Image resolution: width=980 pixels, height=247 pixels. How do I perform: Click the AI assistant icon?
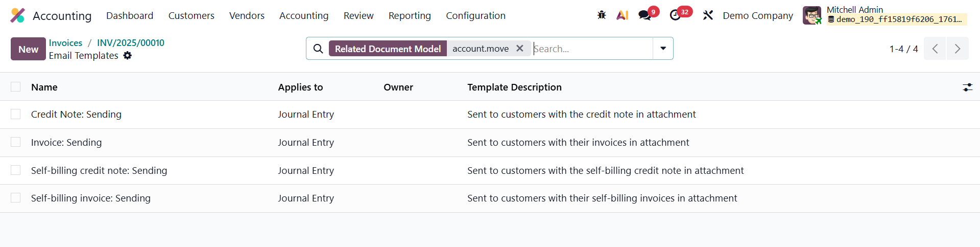pos(622,15)
